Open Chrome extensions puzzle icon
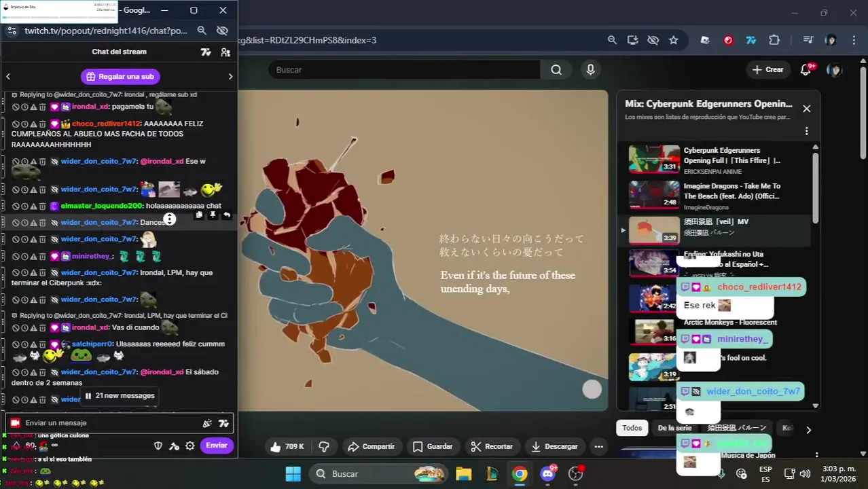The width and height of the screenshot is (868, 489). click(x=774, y=40)
